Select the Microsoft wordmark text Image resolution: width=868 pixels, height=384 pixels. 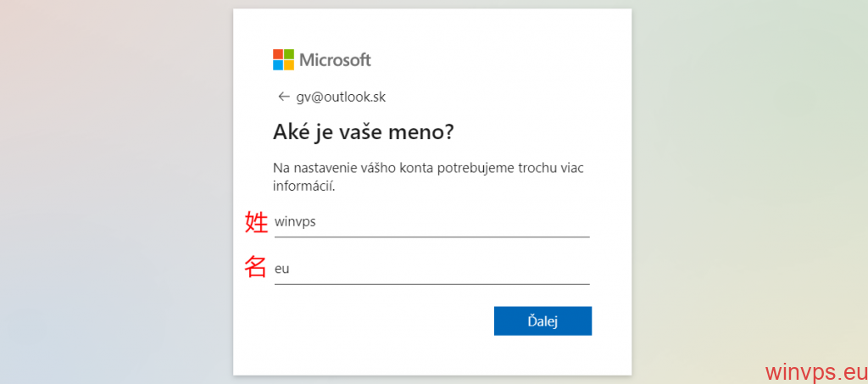336,59
